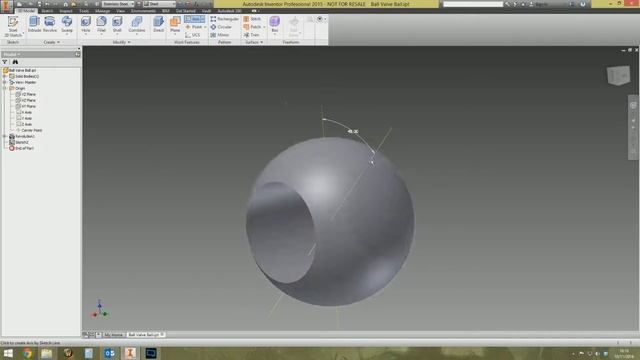Start a 2D Sketch

[13, 26]
